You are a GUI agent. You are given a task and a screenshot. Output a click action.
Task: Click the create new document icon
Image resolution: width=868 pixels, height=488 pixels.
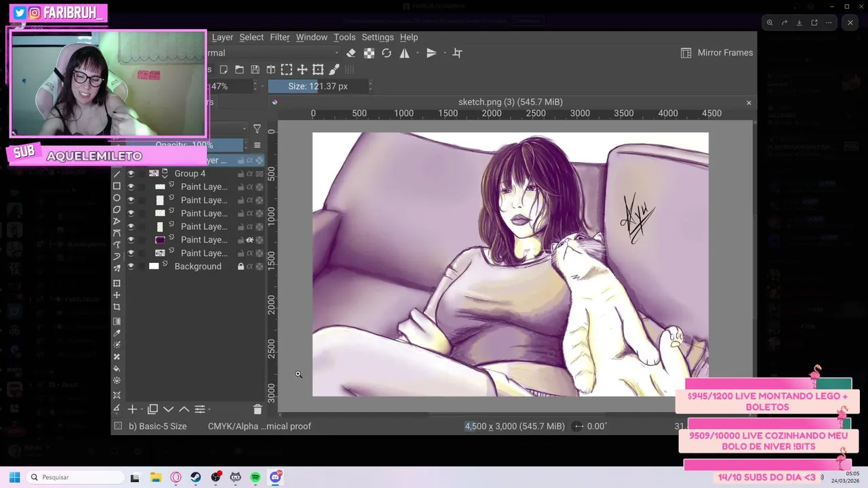click(224, 69)
